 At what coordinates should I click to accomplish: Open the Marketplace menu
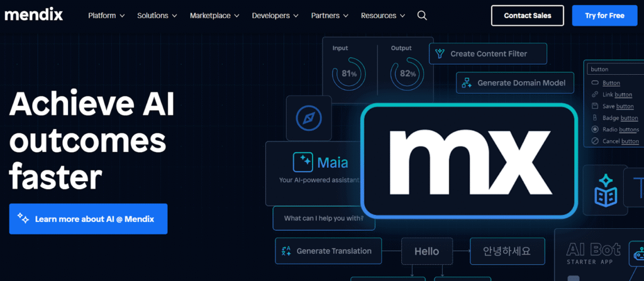(214, 16)
